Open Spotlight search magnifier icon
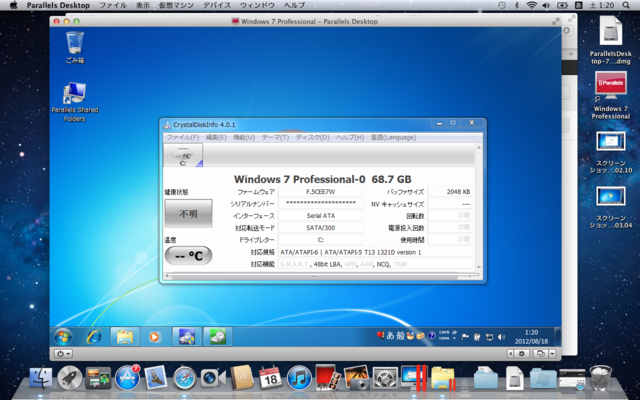Viewport: 640px width, 400px height. tap(626, 5)
